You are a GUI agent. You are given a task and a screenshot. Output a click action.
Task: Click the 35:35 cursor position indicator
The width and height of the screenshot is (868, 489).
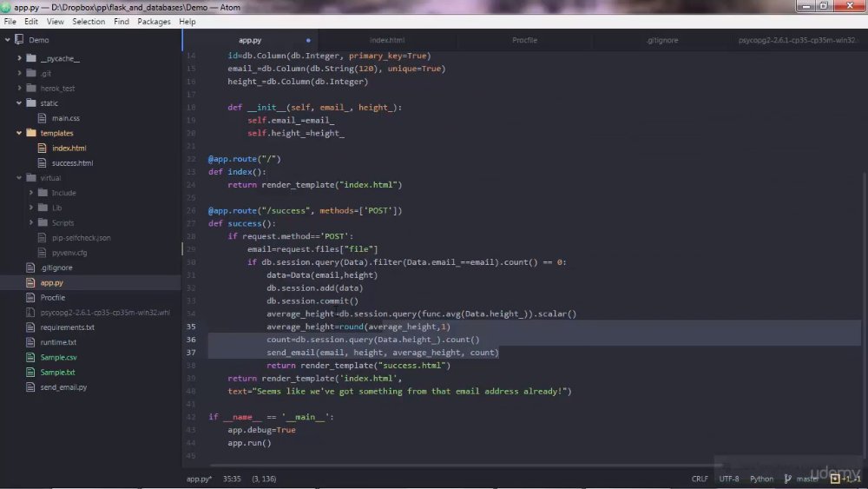232,479
